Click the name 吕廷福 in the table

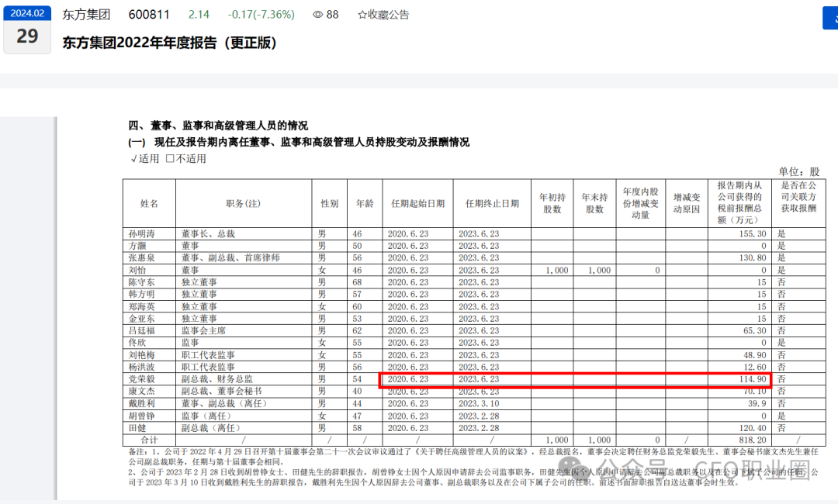(142, 330)
